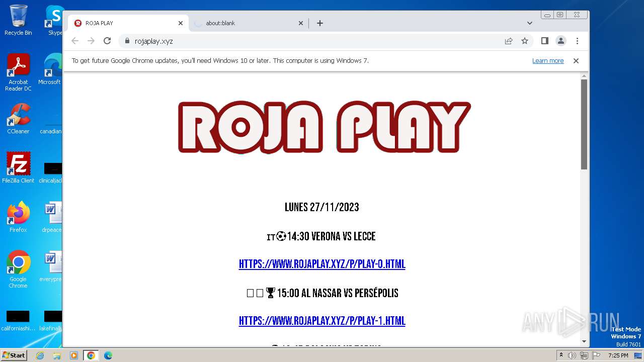Screen dimensions: 644x362
Task: Launch Microsoft Edge from taskbar
Action: click(108, 355)
